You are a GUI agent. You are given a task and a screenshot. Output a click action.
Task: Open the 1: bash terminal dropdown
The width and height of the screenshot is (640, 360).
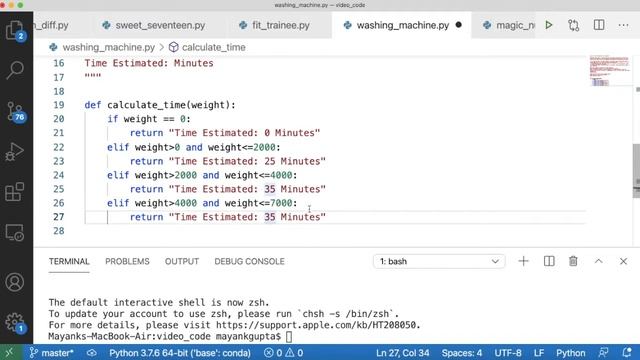[x=439, y=261]
